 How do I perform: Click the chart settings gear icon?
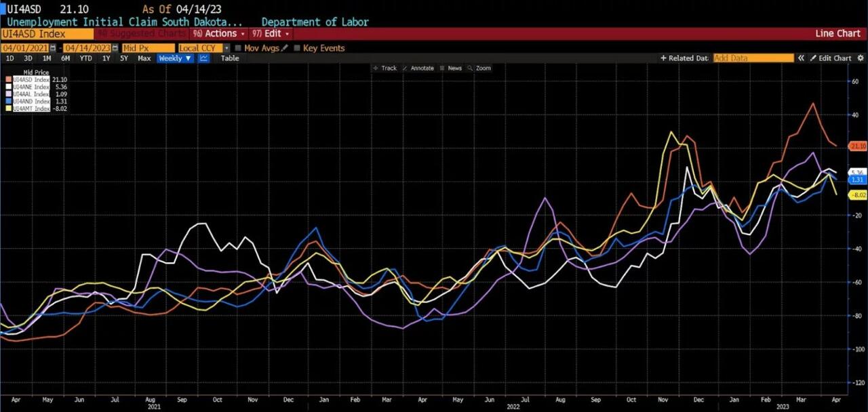[861, 58]
